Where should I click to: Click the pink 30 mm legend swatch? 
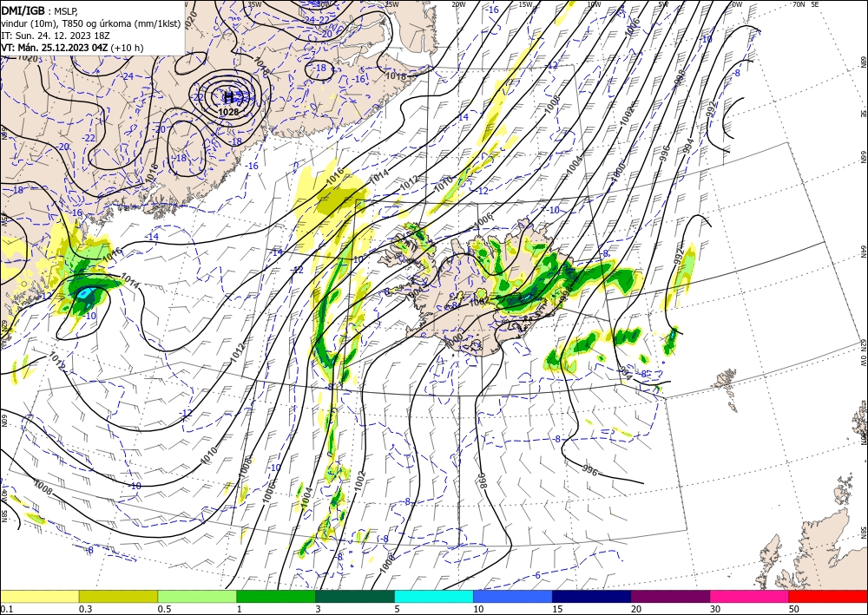(x=750, y=596)
